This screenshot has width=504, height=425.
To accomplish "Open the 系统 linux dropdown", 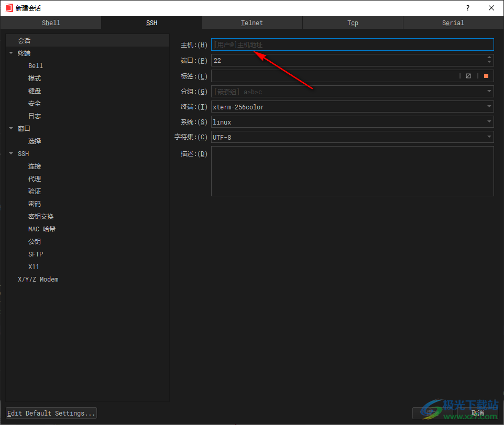I will (489, 121).
